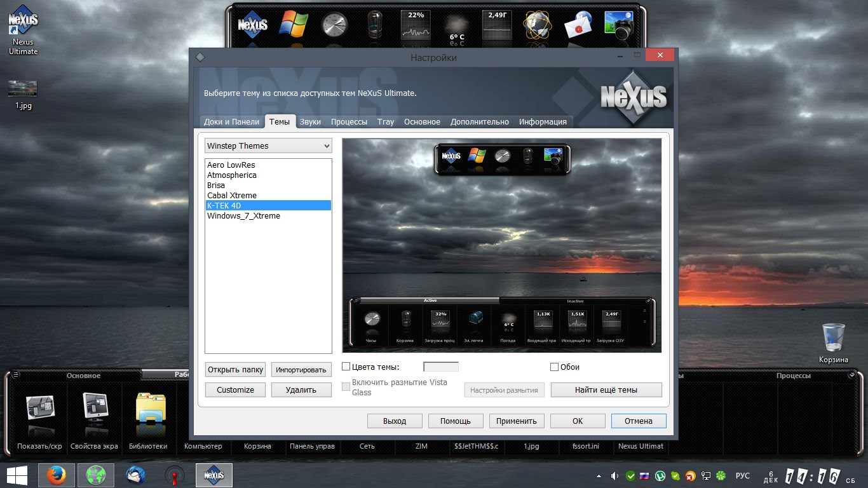Click the Удалить button
Image resolution: width=868 pixels, height=488 pixels.
tap(301, 390)
